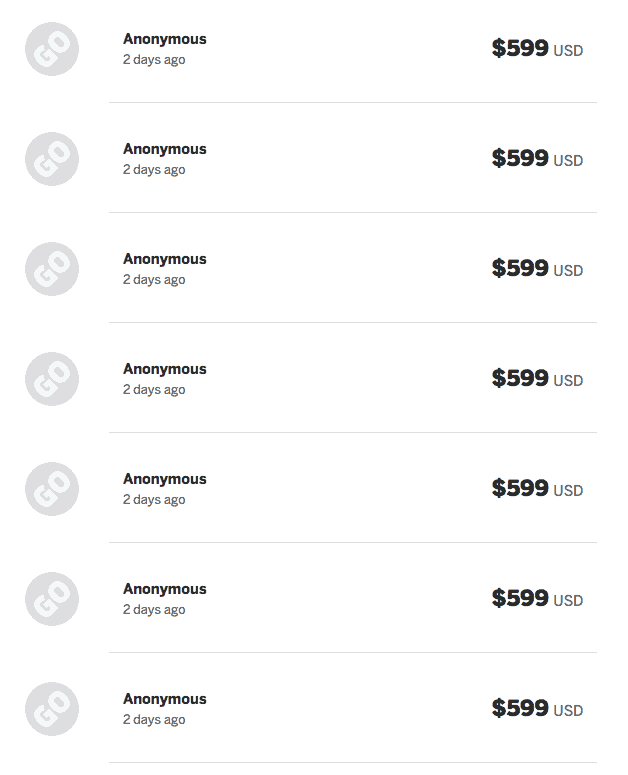The image size is (628, 775).
Task: Select the third Anonymous donor name
Action: click(164, 259)
